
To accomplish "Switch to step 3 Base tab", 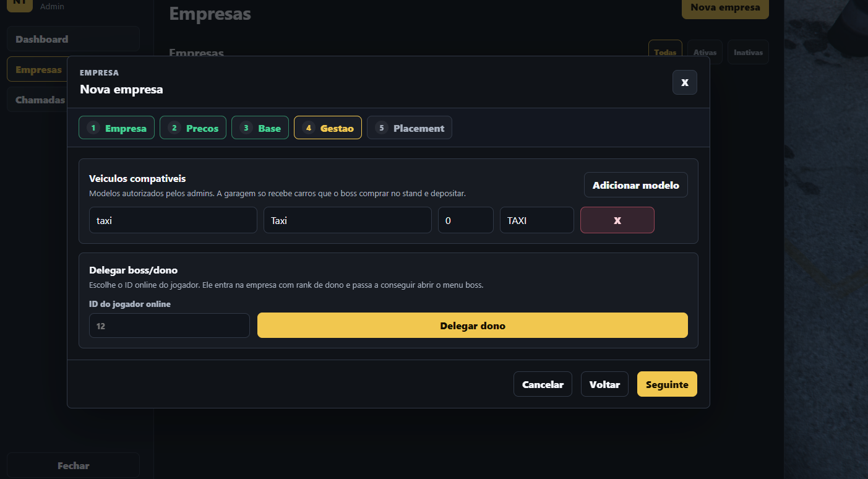I will pos(260,128).
